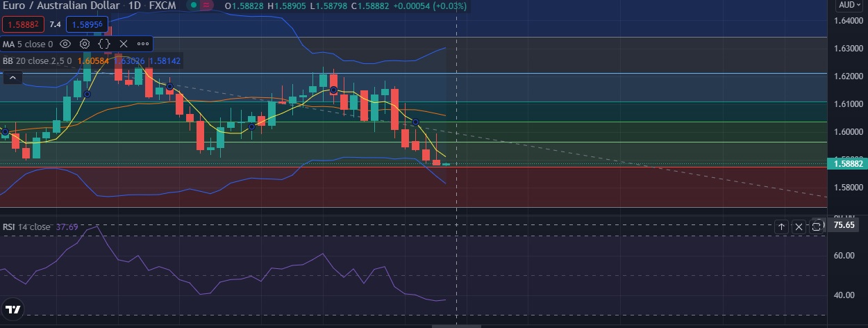This screenshot has width=868, height=328.
Task: Click the MA 5 close 0 legend text
Action: (28, 44)
